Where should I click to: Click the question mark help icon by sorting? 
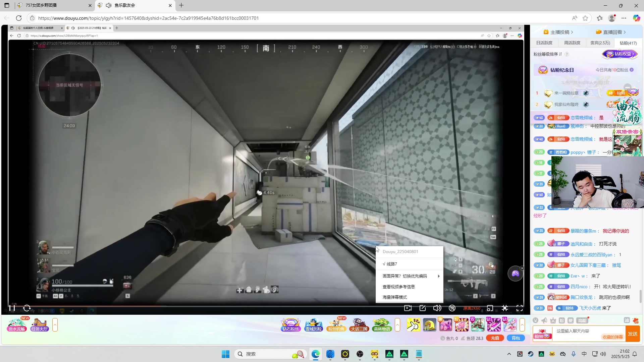point(567,54)
